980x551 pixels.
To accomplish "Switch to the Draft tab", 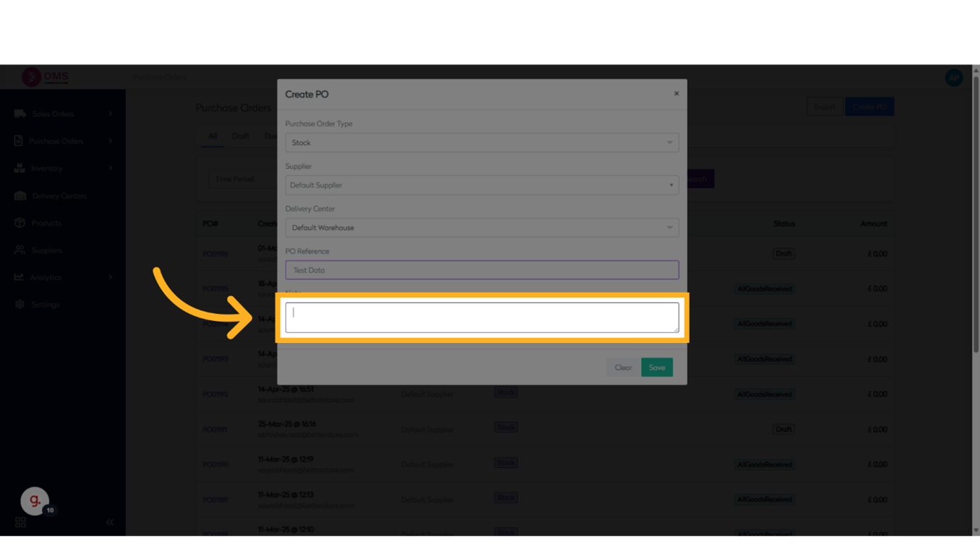I will [x=240, y=136].
